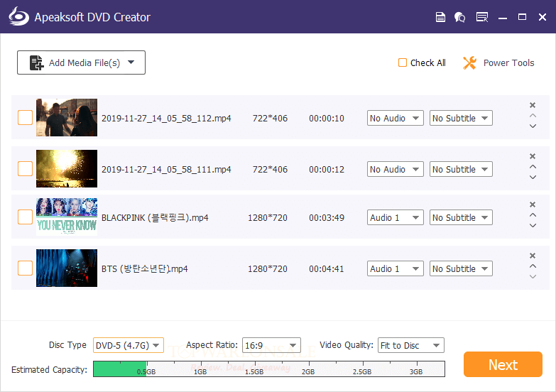The image size is (556, 392).
Task: Click duration 00:00:10 in first row
Action: coord(327,118)
